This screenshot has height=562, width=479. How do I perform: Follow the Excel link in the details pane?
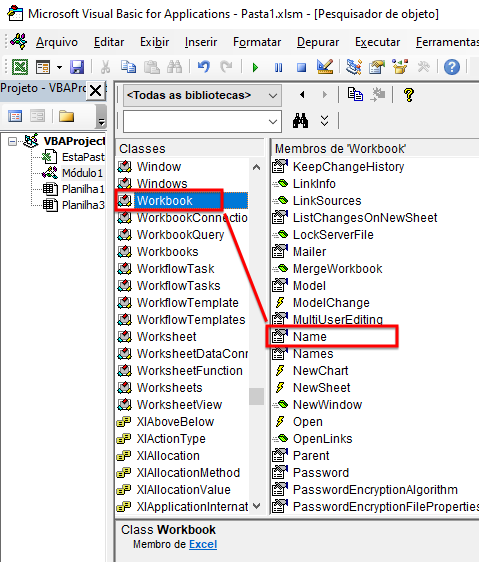coord(203,544)
